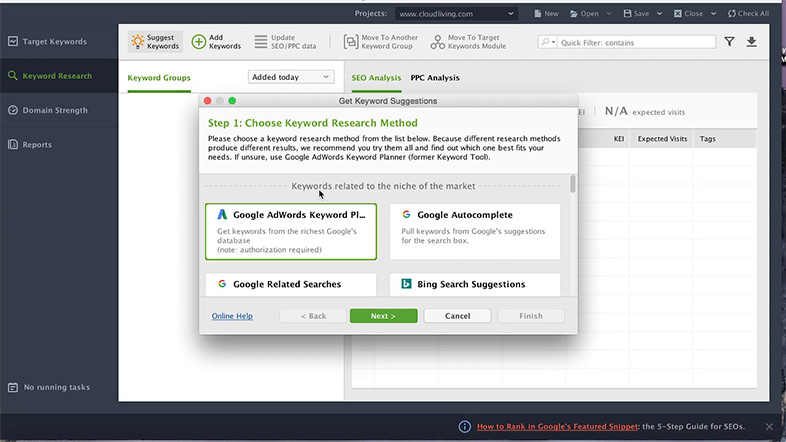
Task: Select Google Autocomplete method
Action: 475,232
